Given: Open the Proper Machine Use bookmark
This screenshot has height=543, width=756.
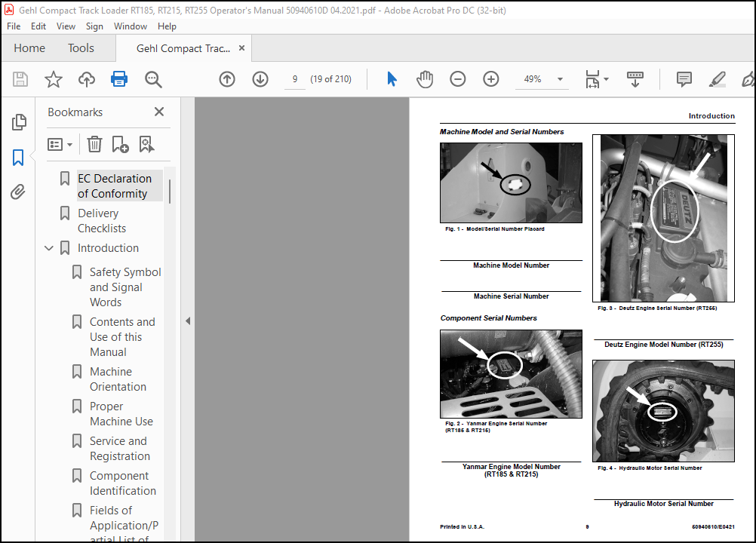Looking at the screenshot, I should point(121,414).
